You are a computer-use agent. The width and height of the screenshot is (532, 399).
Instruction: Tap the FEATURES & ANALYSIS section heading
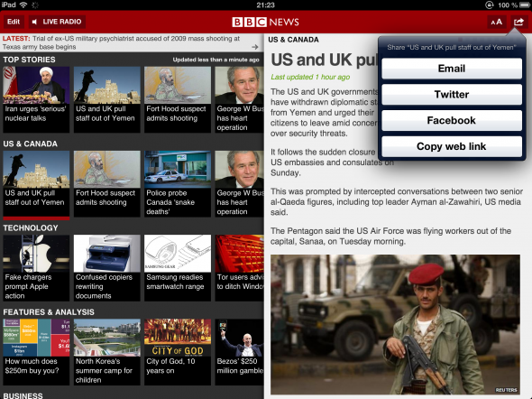coord(49,312)
